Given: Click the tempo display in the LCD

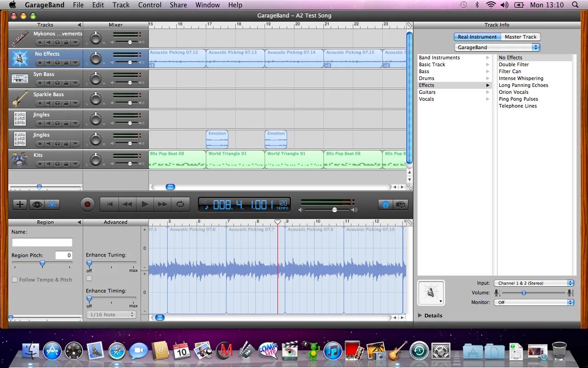Looking at the screenshot, I should point(283,205).
